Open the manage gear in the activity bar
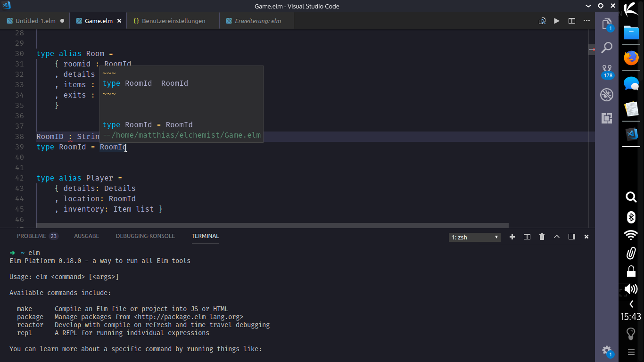Image resolution: width=644 pixels, height=362 pixels. [607, 350]
